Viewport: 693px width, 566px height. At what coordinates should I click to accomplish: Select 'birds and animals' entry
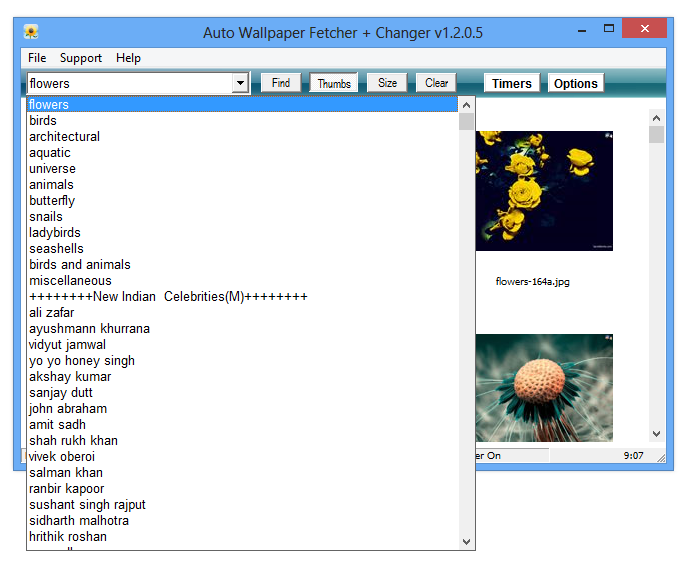coord(243,265)
